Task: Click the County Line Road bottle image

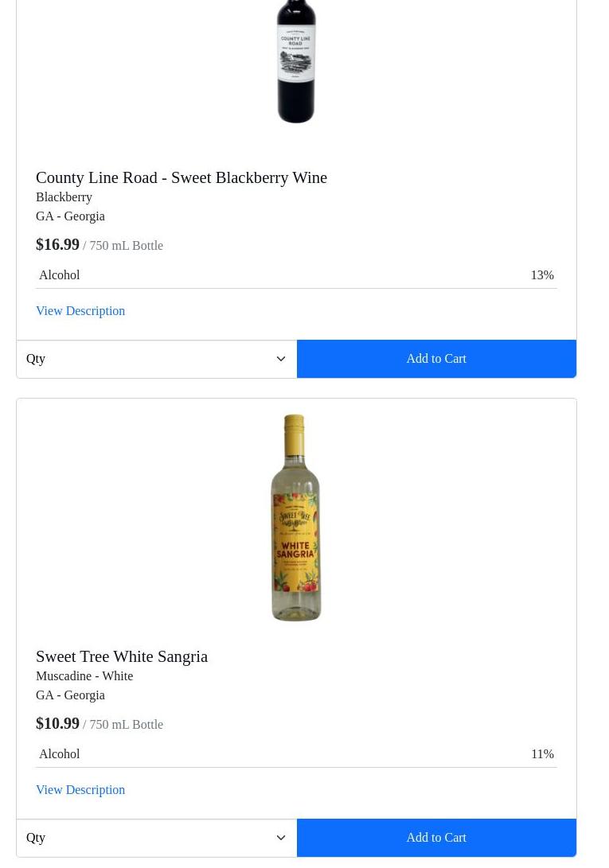Action: coord(296,62)
